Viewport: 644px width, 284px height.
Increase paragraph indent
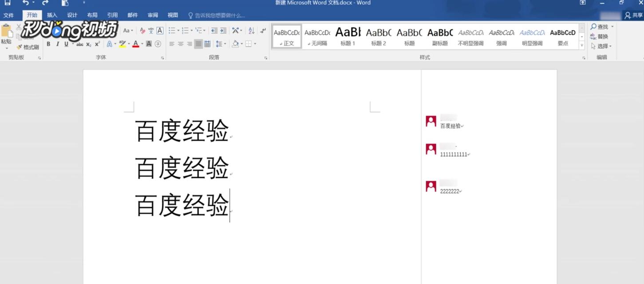point(223,31)
